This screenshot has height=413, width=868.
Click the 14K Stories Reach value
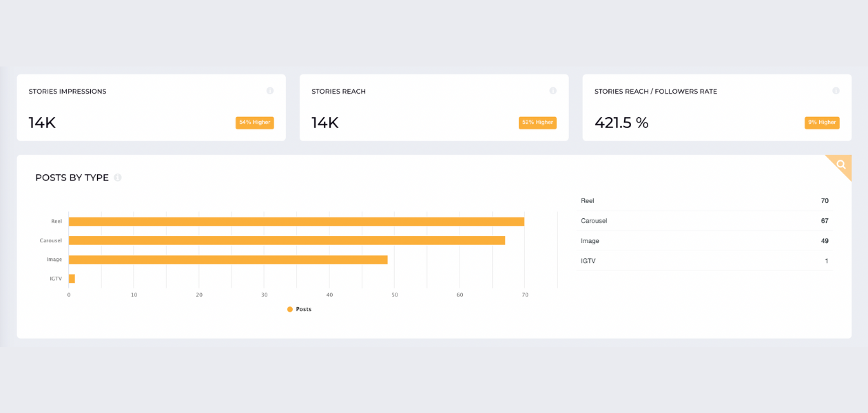click(325, 123)
